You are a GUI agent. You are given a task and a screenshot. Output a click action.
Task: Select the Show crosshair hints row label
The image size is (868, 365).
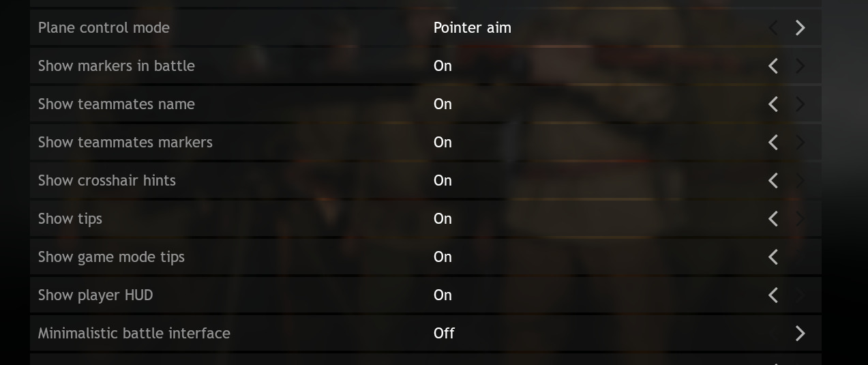pos(107,181)
